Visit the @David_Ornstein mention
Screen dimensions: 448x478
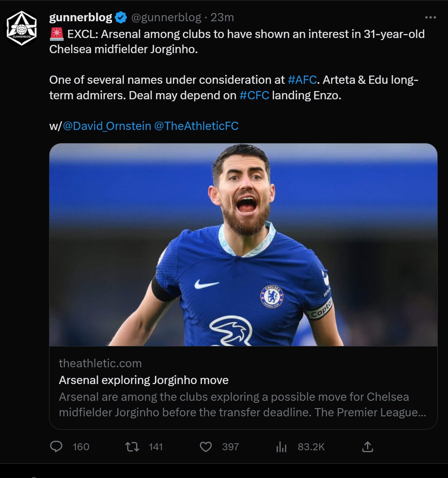point(107,126)
